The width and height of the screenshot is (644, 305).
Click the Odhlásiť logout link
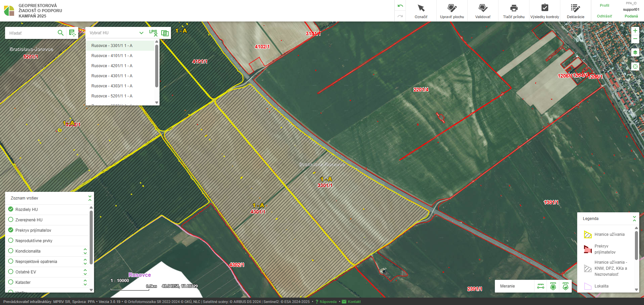[x=604, y=16]
